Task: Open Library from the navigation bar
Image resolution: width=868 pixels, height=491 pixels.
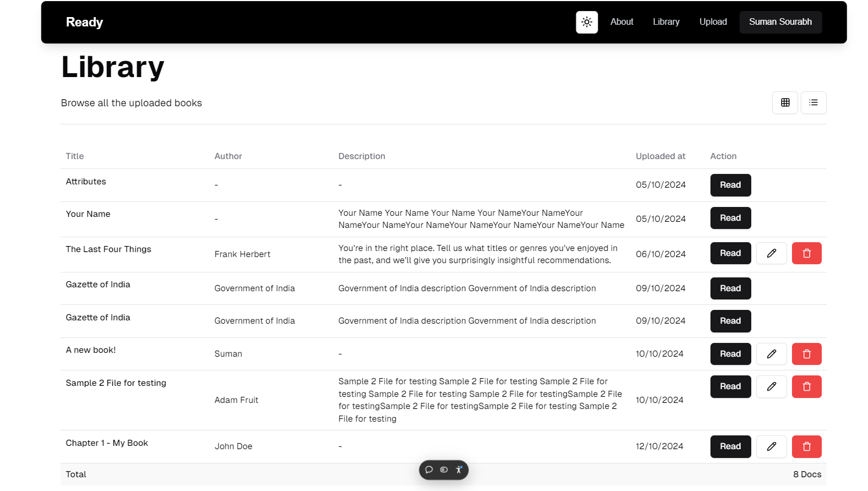Action: (x=666, y=22)
